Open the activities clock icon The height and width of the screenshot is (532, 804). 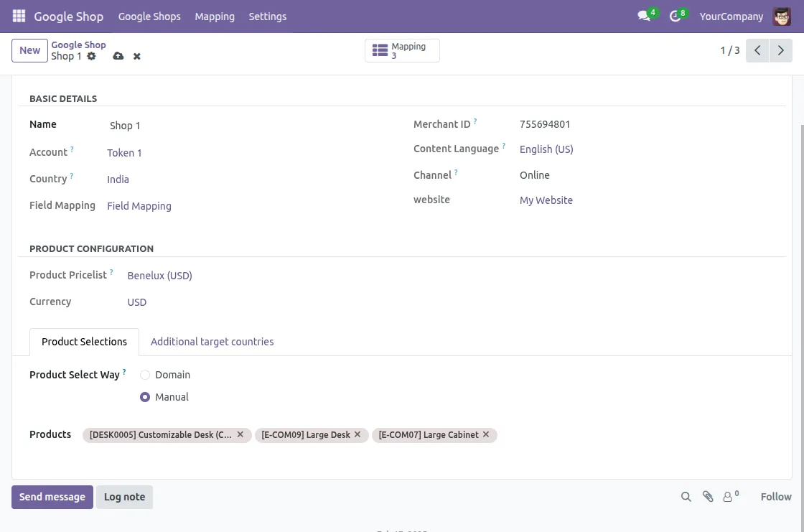pos(676,16)
